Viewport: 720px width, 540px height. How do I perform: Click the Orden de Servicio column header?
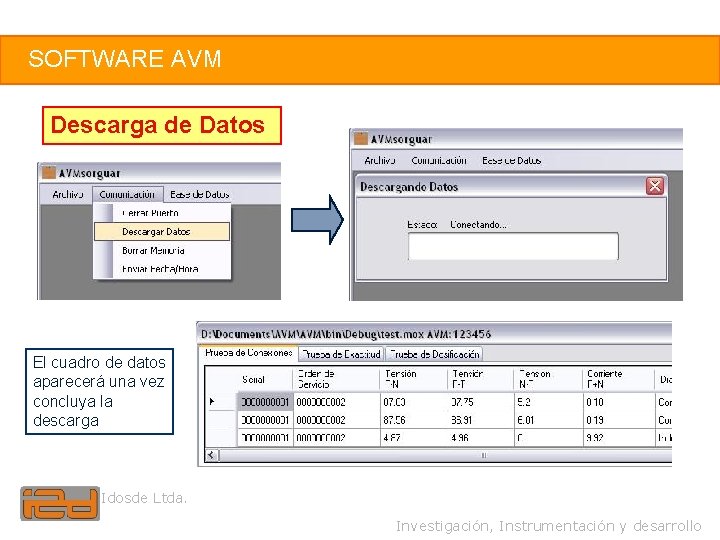(x=336, y=379)
